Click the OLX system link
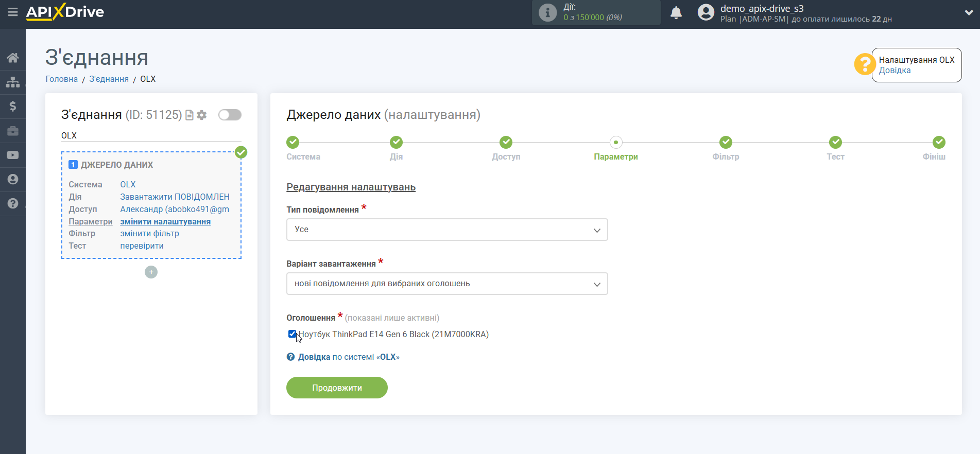The width and height of the screenshot is (980, 454). [x=128, y=184]
